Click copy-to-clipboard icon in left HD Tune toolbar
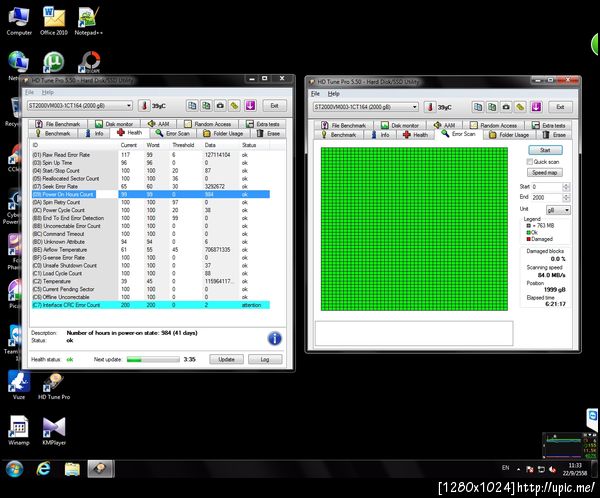Viewport: 600px width, 498px height. tap(192, 106)
